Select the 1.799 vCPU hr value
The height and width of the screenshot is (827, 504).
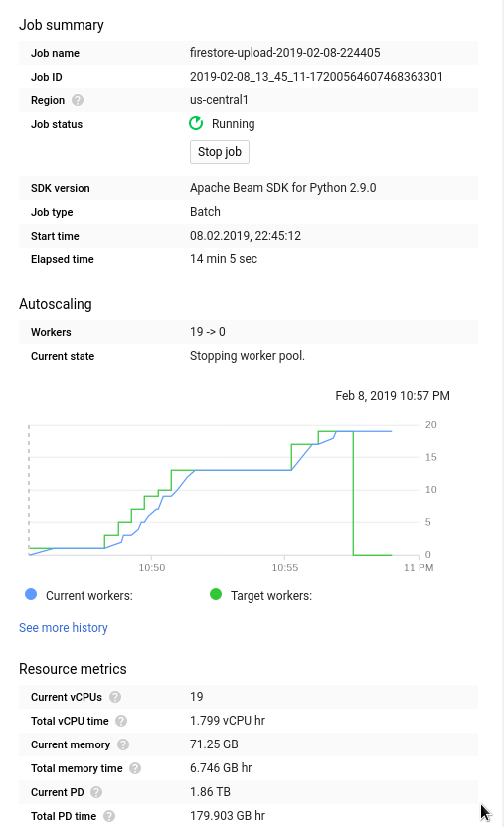pos(228,721)
